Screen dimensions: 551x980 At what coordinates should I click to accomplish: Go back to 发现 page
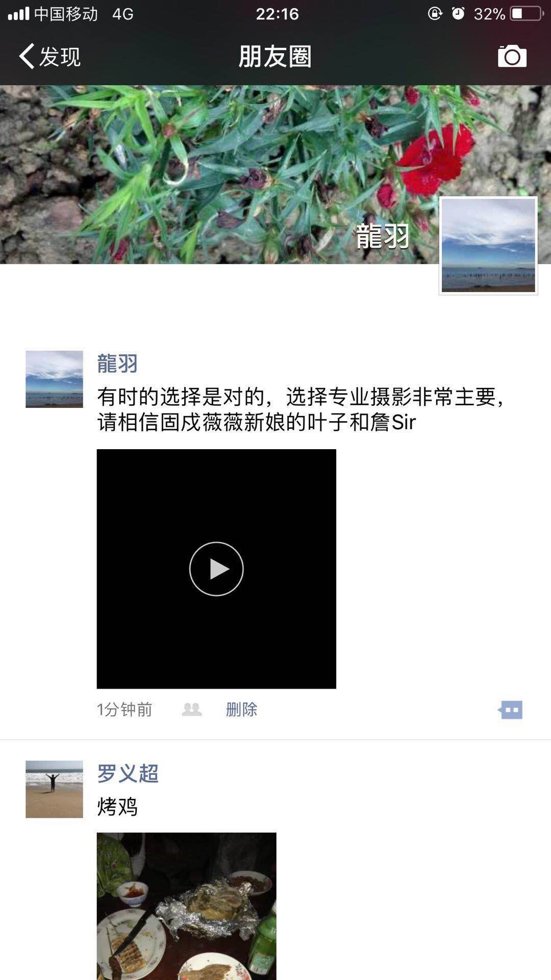point(49,56)
